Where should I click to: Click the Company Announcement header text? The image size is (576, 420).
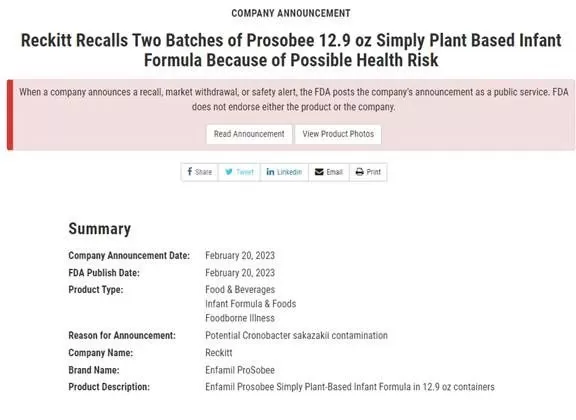click(x=291, y=13)
